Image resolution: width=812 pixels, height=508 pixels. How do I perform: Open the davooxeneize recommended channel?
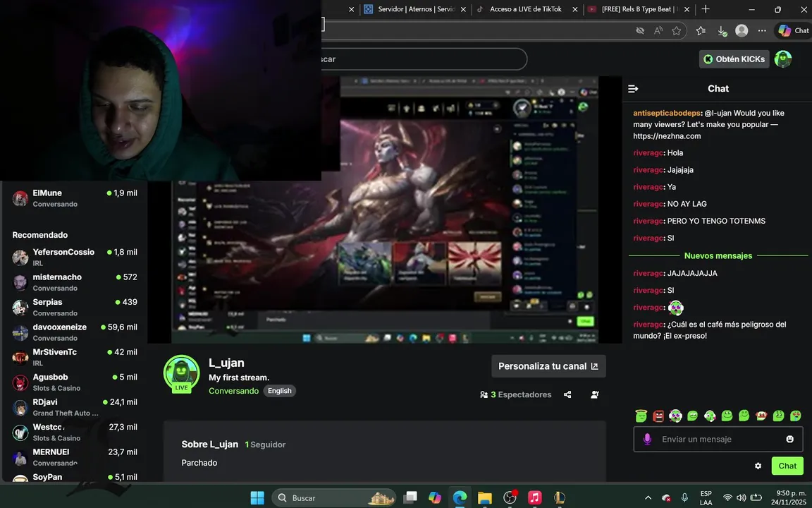(75, 332)
